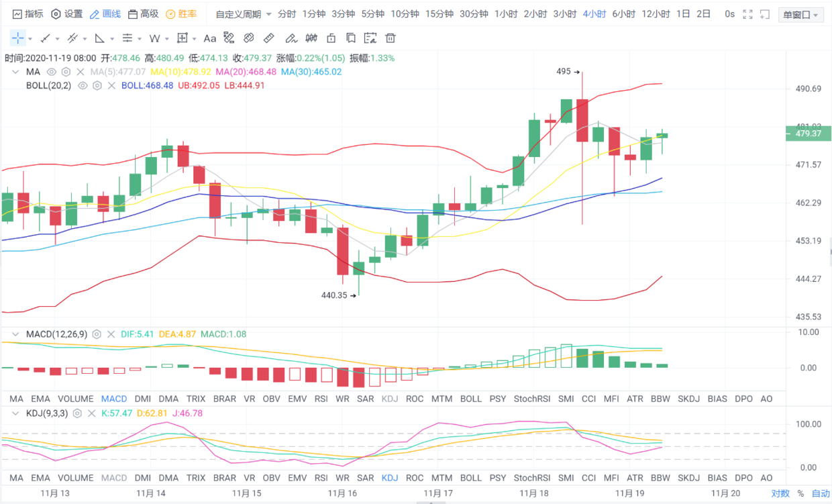Enter fullscreen chart mode
The image size is (832, 504).
(x=748, y=14)
